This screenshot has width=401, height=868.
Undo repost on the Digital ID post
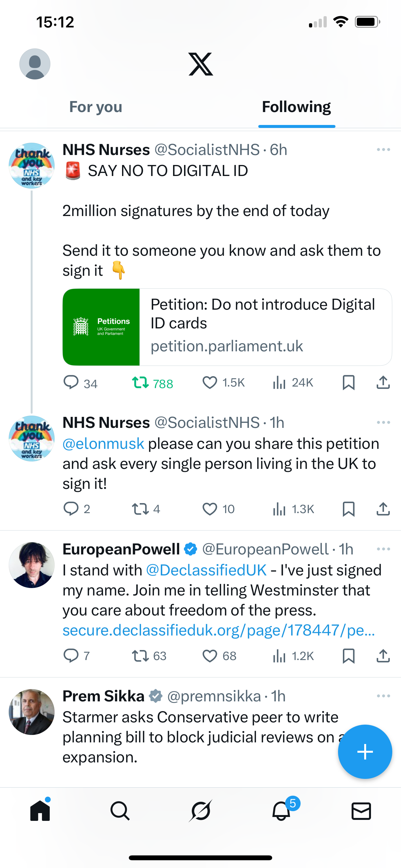140,382
